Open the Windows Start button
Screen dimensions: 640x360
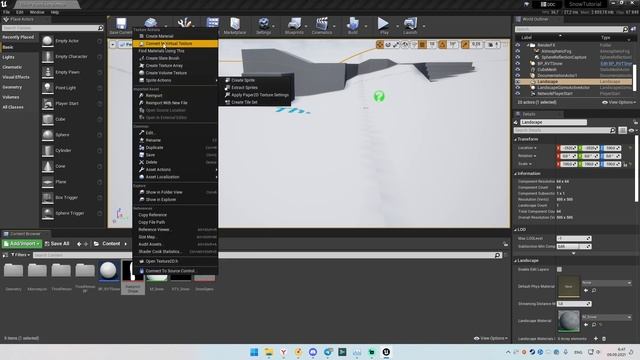[x=254, y=352]
